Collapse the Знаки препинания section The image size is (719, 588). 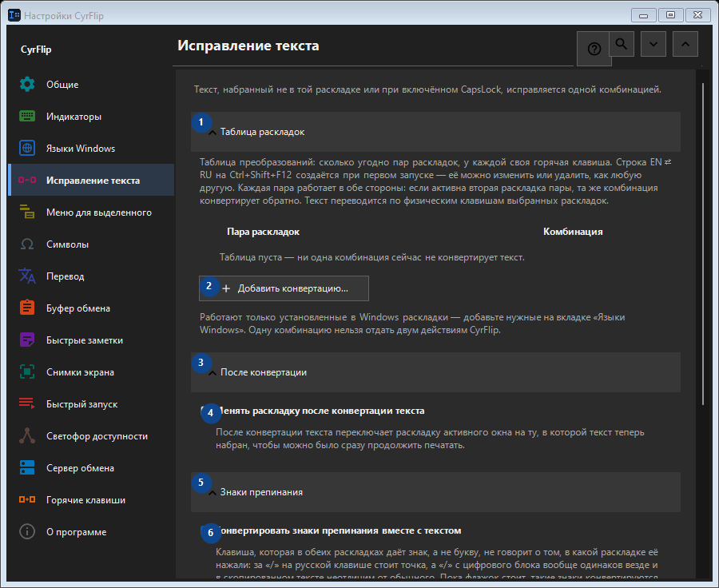[435, 492]
